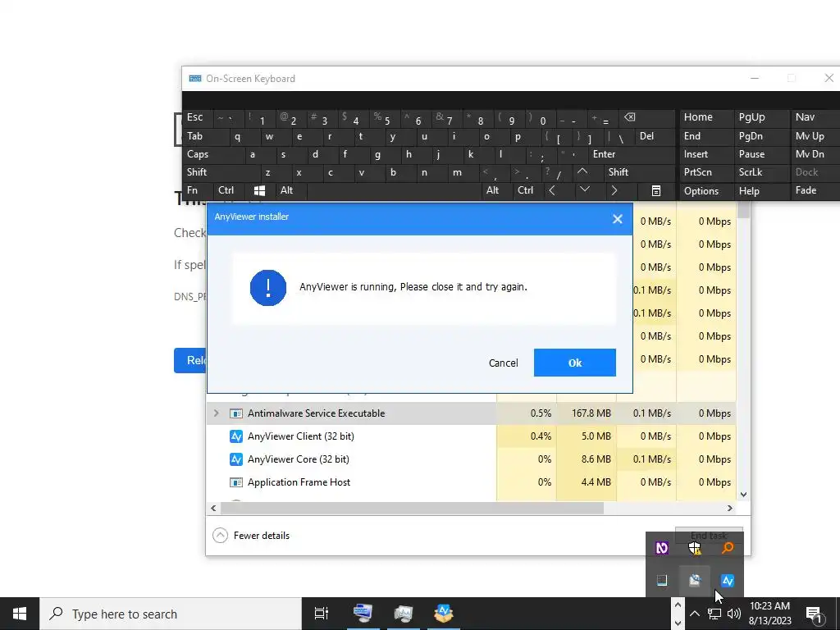Click Task Manager vertical scroll down arrow
The image size is (840, 630).
point(743,495)
